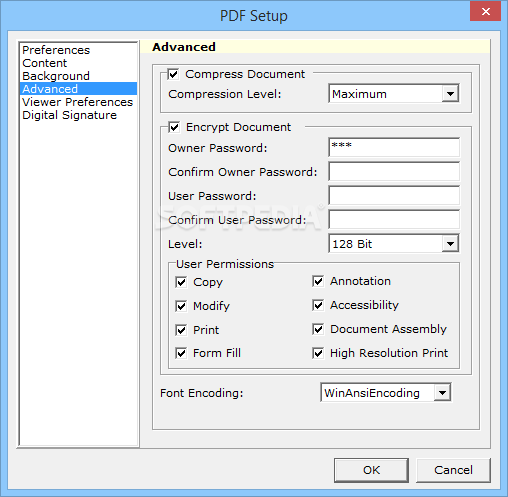Select Content in the left list
The height and width of the screenshot is (497, 508).
coord(78,63)
